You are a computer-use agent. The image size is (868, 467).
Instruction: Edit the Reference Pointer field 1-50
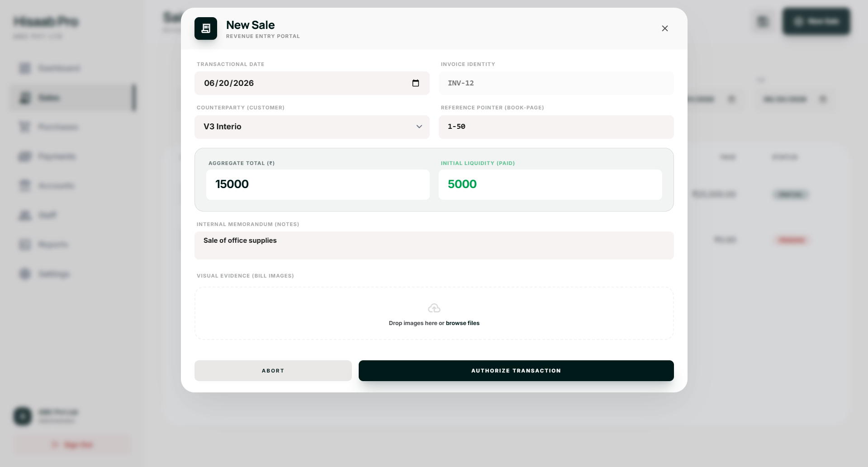coord(556,127)
